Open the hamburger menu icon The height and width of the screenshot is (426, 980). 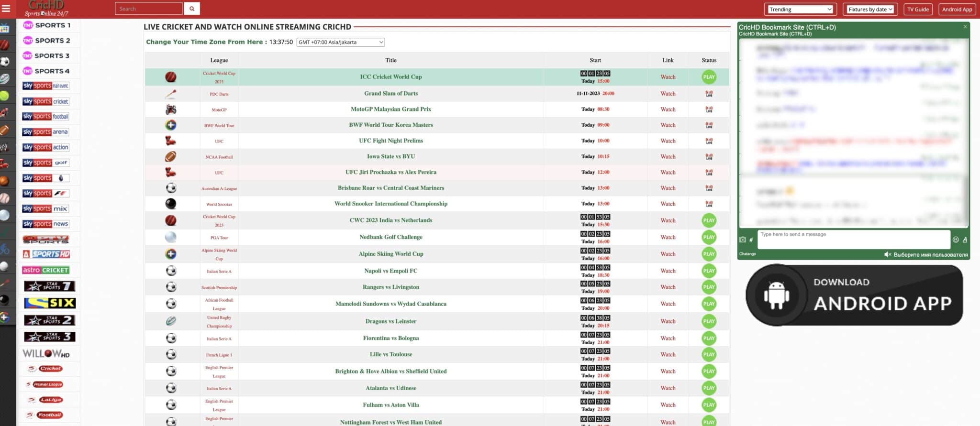coord(6,9)
